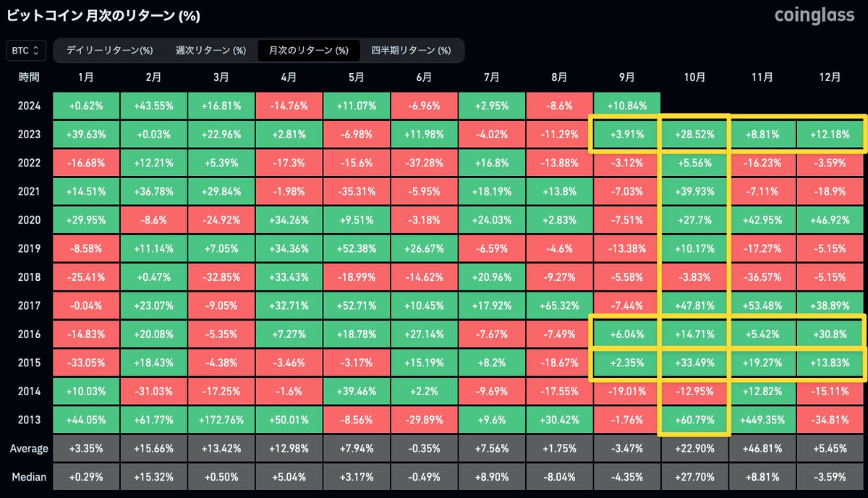Viewport: 868px width, 498px height.
Task: Click the +449.35% cell for November 2013
Action: pyautogui.click(x=762, y=419)
